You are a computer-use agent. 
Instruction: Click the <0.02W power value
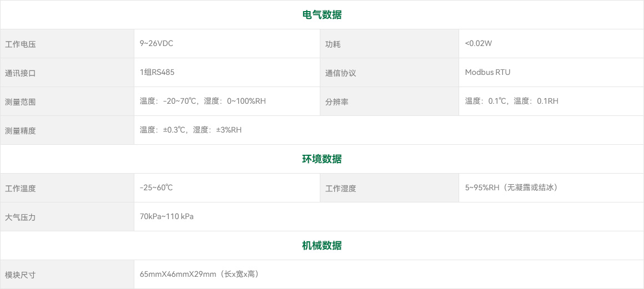(x=479, y=43)
